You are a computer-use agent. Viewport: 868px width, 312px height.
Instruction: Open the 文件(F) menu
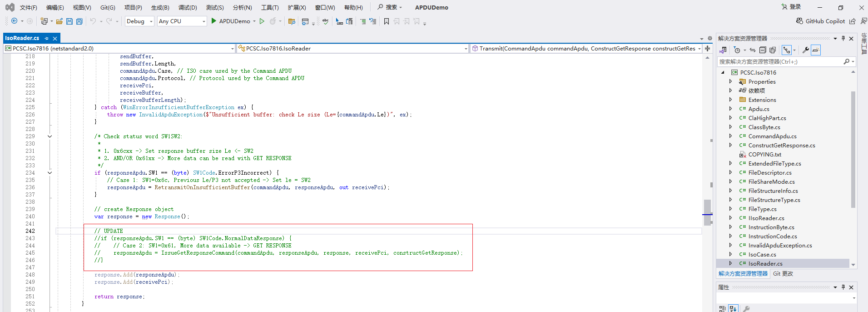tap(29, 7)
